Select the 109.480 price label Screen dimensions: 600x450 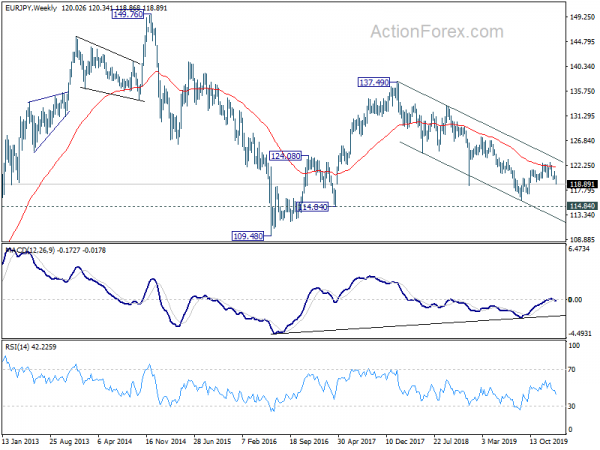point(248,236)
